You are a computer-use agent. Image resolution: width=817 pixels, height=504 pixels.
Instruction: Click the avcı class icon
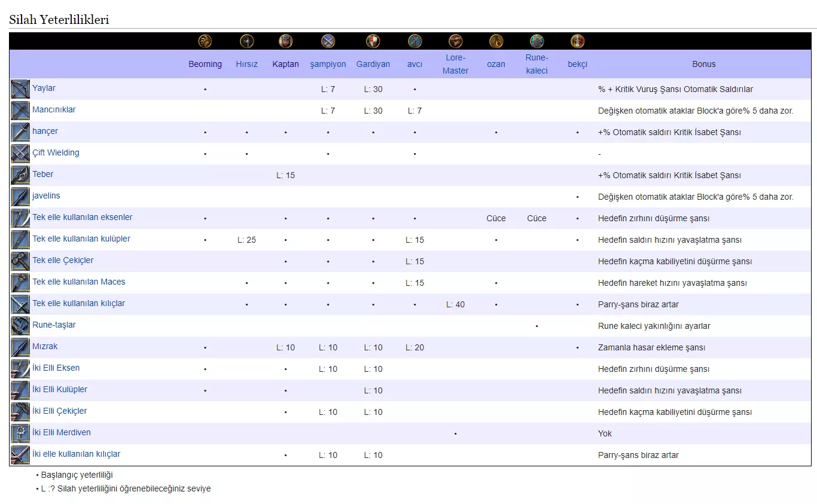tap(415, 41)
